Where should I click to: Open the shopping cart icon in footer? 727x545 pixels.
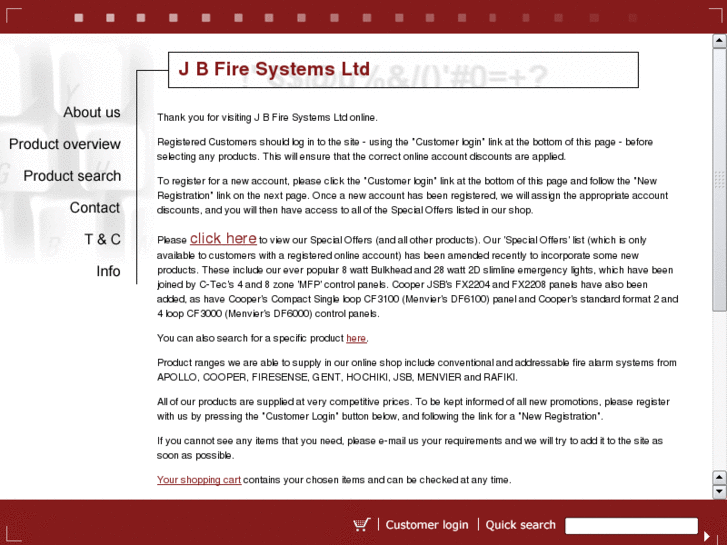coord(362,525)
